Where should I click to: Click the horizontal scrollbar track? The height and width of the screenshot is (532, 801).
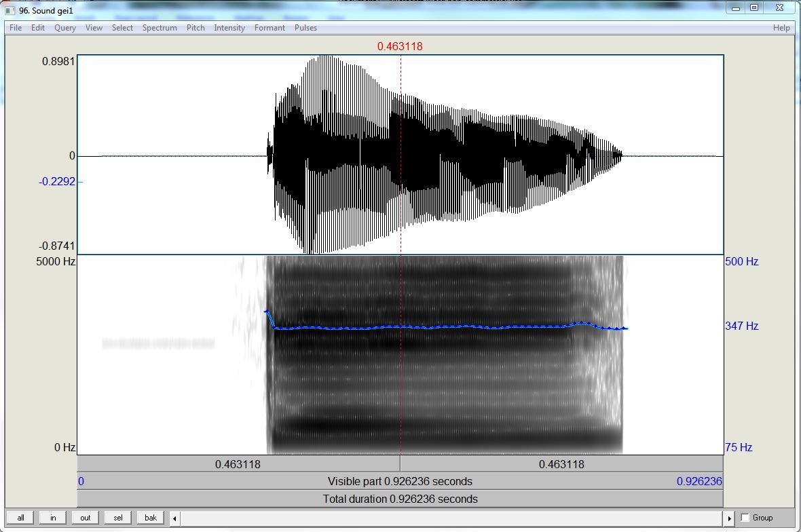[451, 518]
